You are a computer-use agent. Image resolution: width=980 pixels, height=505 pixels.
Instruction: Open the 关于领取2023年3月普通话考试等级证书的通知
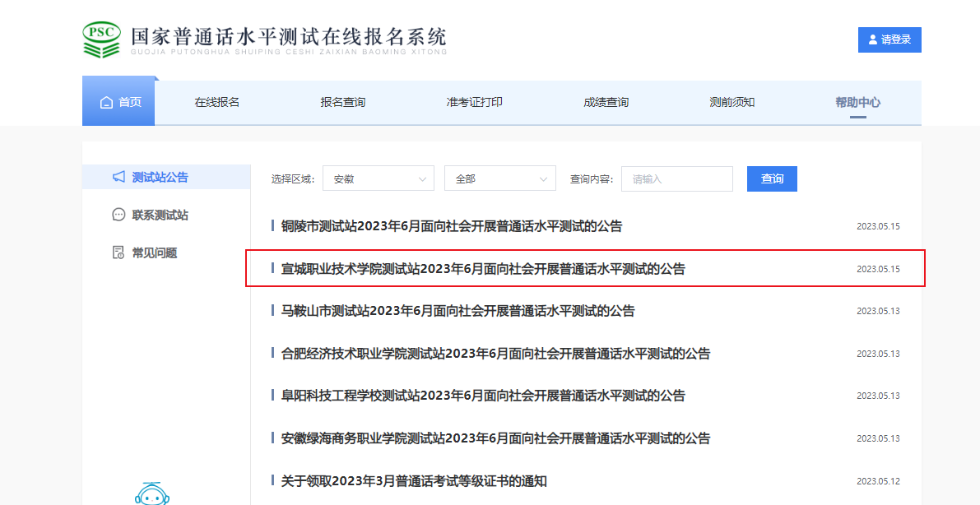(414, 480)
